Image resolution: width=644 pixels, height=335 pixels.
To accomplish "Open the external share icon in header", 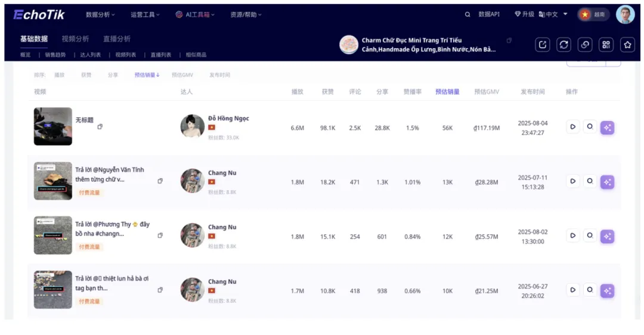I will [x=543, y=45].
